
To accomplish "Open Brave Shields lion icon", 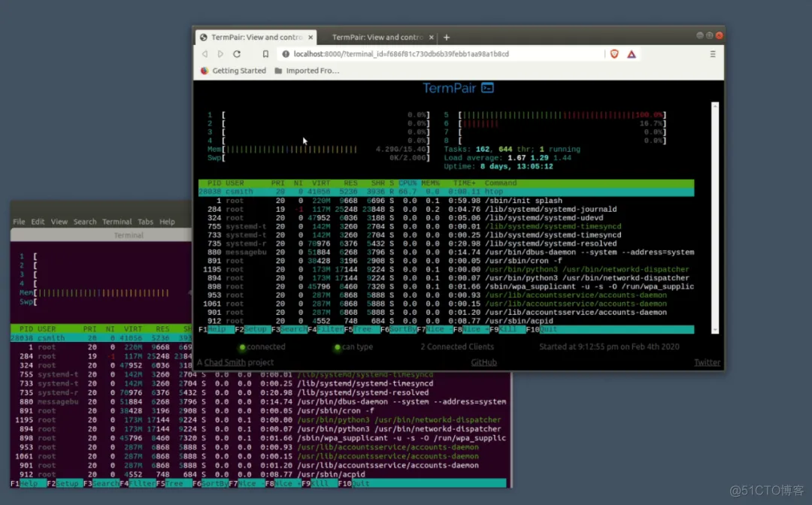I will [614, 54].
